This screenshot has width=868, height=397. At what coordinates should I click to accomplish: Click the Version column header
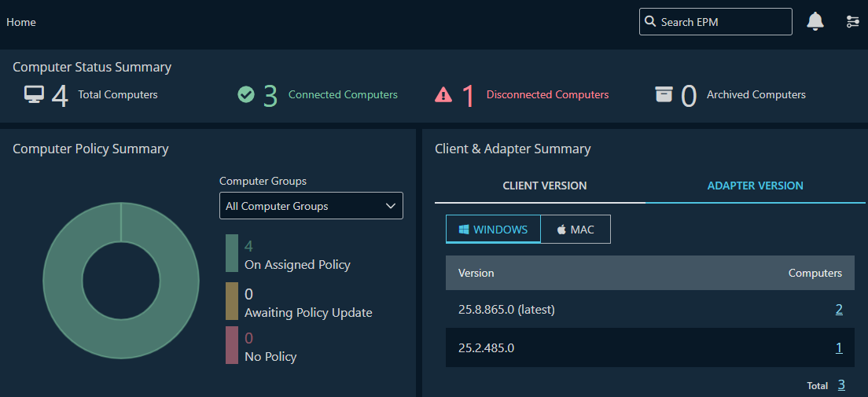(476, 273)
